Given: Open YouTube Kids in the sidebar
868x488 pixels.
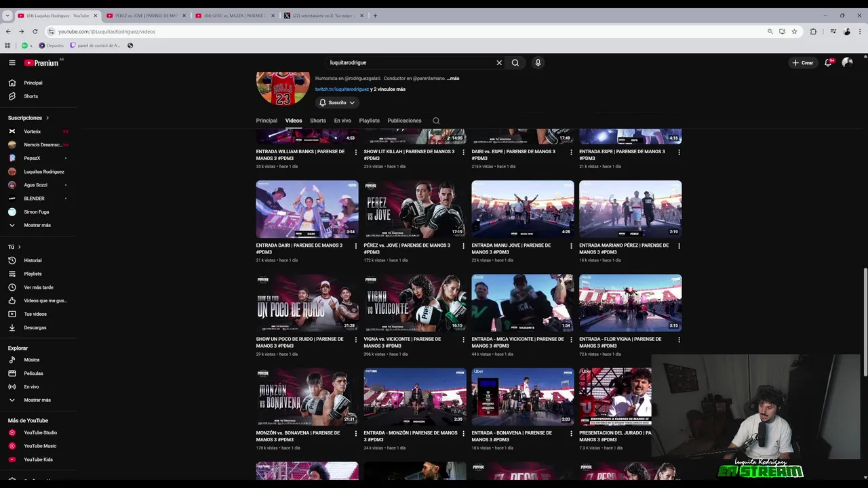Looking at the screenshot, I should [x=39, y=460].
